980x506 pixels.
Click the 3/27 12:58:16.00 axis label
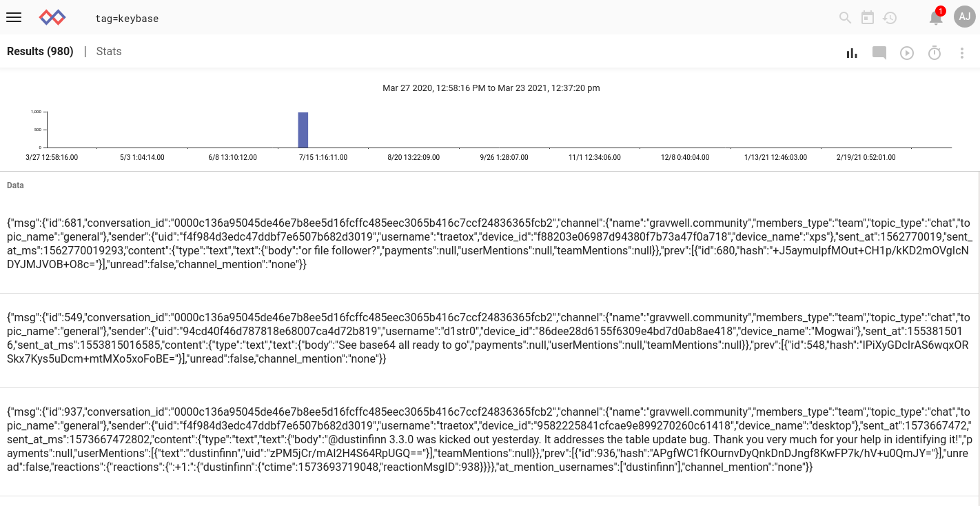(52, 158)
